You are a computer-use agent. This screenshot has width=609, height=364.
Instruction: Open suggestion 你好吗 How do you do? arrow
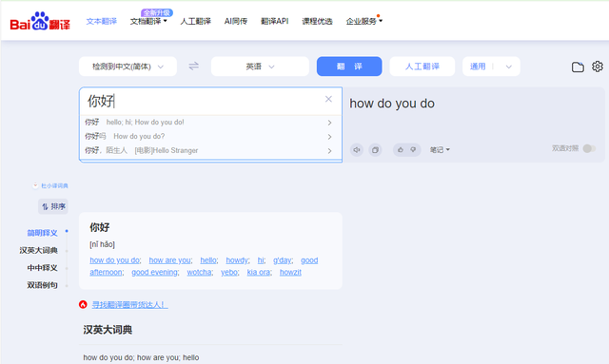pyautogui.click(x=329, y=137)
